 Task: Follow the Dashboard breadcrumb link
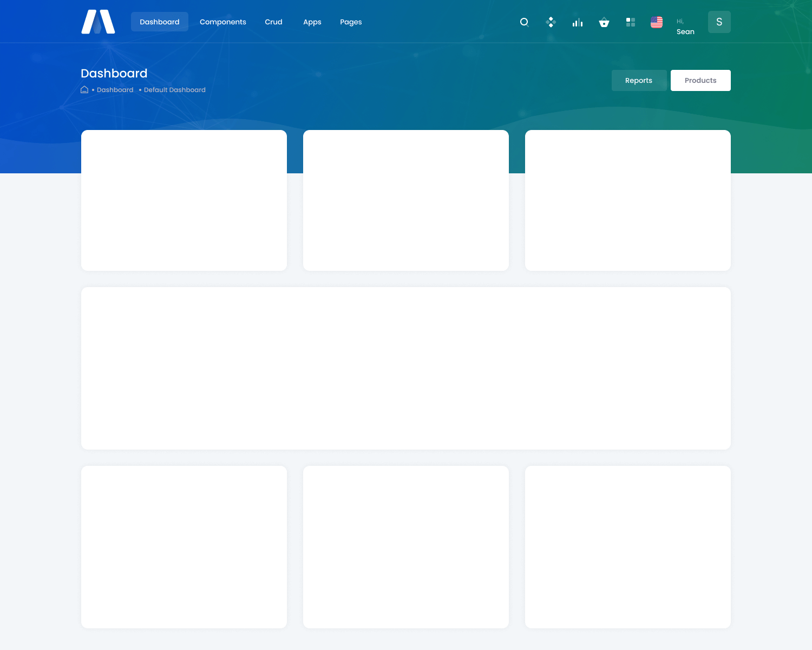pos(115,90)
